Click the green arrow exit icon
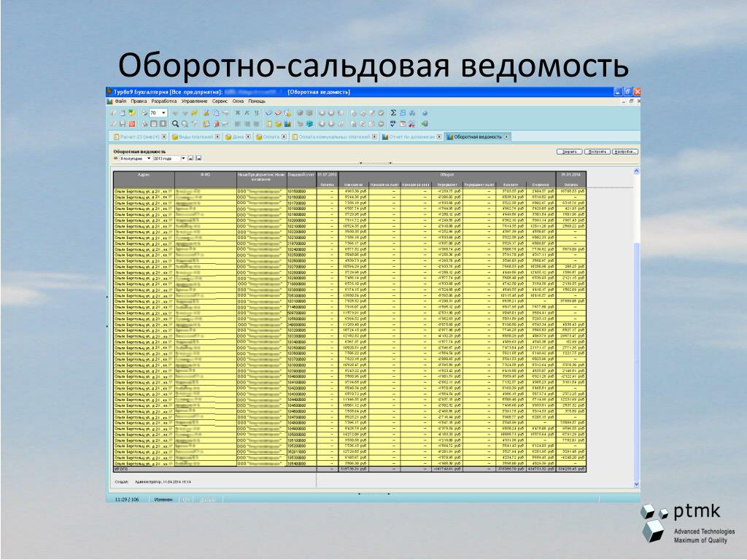The height and width of the screenshot is (560, 747). (x=424, y=123)
